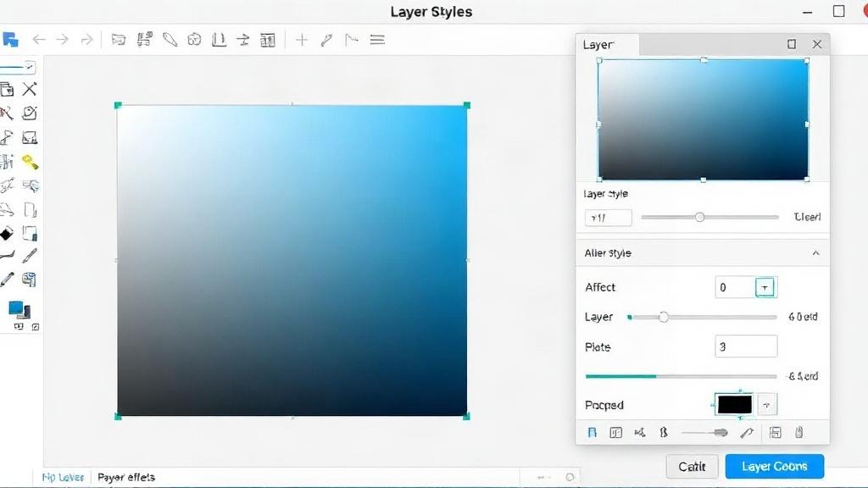The image size is (868, 488).
Task: Open the dropdown beside the Pocped swatch
Action: 766,404
